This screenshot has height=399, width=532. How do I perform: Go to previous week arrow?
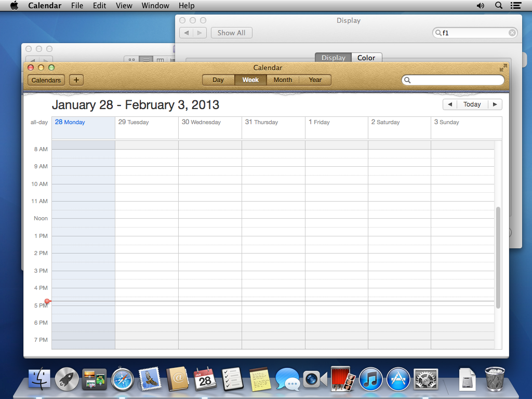pos(450,104)
